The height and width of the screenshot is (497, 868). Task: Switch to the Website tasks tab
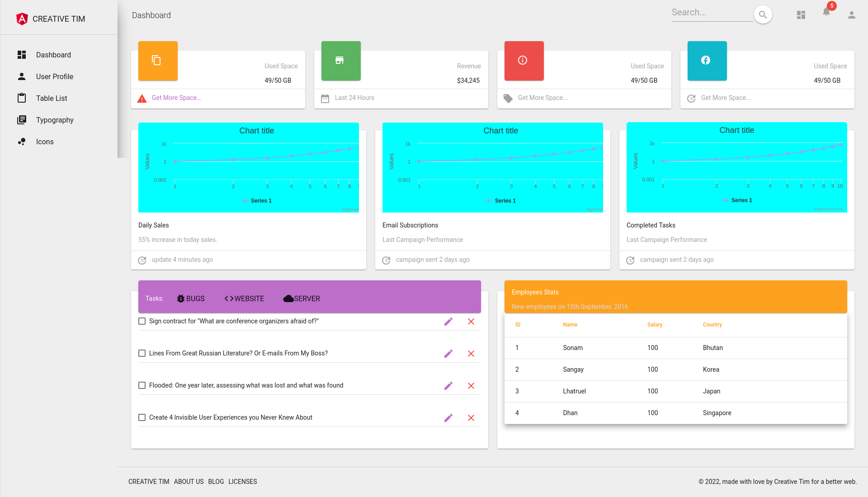tap(244, 298)
